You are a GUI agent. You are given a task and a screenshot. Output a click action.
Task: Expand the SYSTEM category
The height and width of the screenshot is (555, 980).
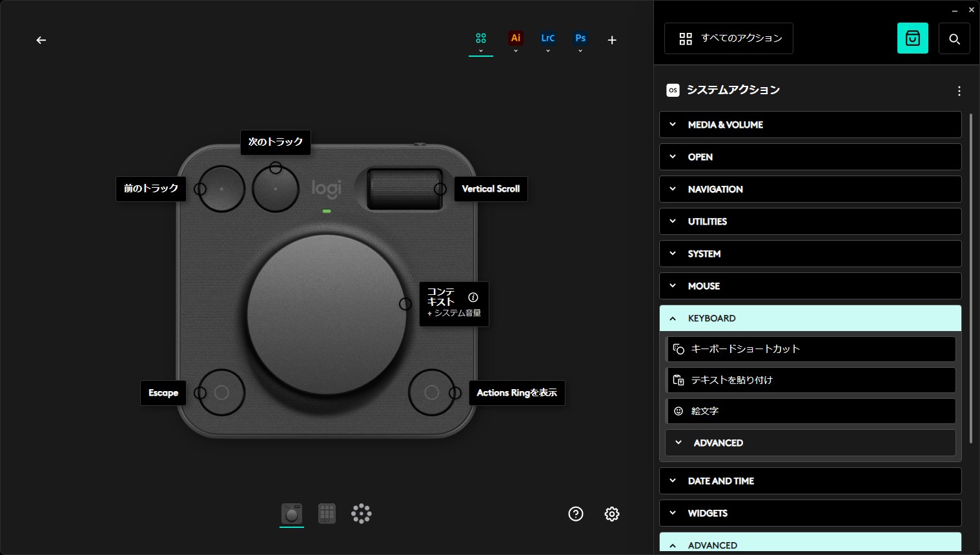point(810,254)
